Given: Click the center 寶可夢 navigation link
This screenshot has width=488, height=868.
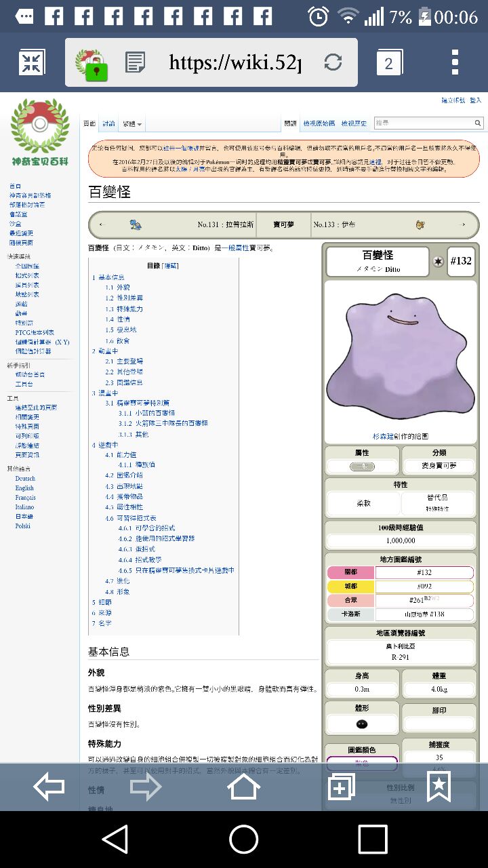Looking at the screenshot, I should [x=284, y=224].
